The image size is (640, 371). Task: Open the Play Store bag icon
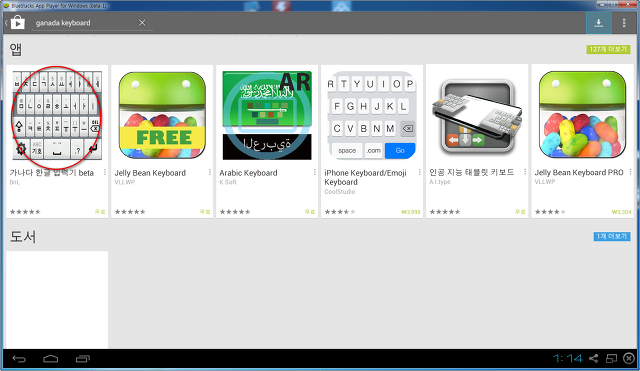[x=18, y=22]
